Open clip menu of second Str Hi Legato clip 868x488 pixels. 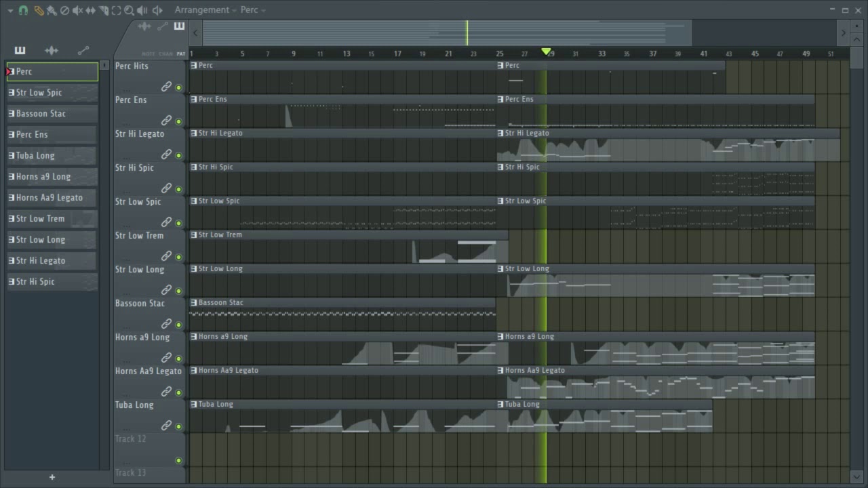500,134
